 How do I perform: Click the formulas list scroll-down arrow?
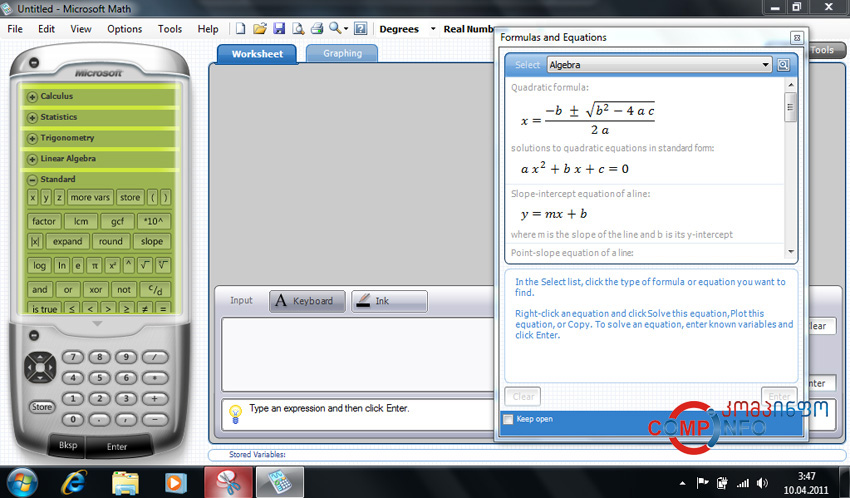(790, 251)
